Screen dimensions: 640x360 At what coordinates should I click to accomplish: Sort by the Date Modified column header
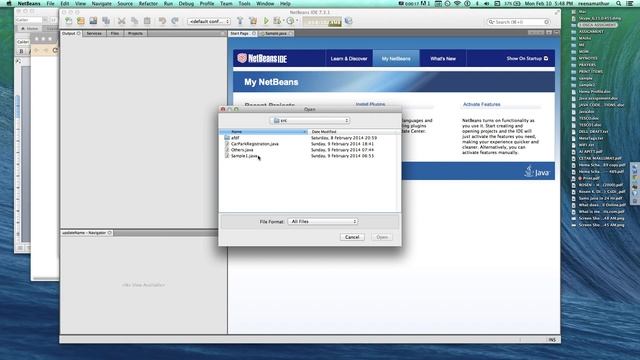point(353,132)
